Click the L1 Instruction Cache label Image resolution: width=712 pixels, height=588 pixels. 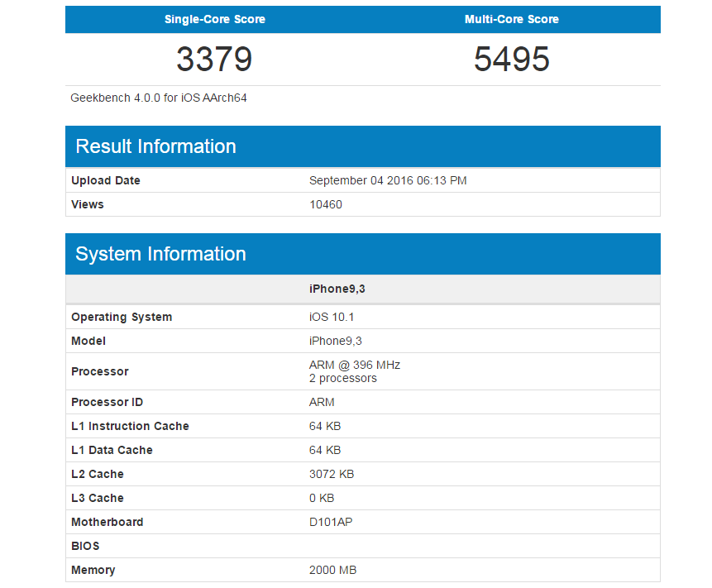tap(130, 427)
